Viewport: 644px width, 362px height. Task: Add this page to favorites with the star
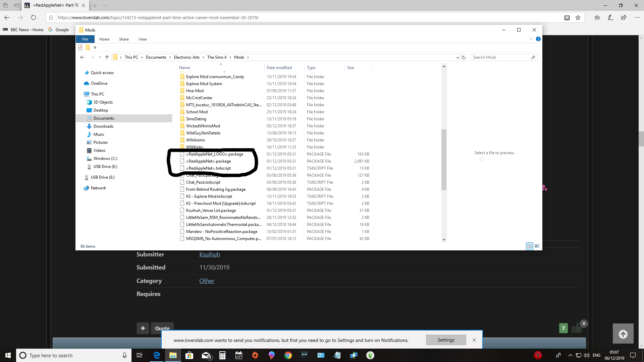click(x=578, y=17)
